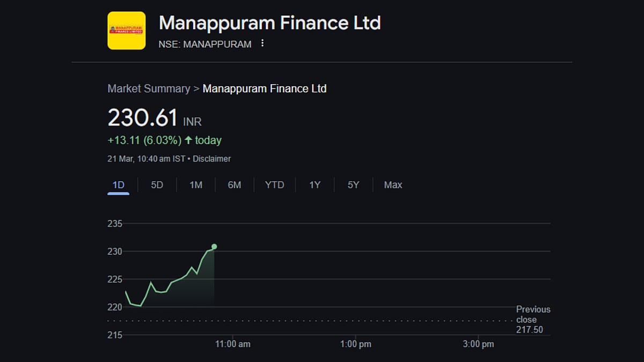
Task: Show the Max chart range
Action: tap(393, 185)
